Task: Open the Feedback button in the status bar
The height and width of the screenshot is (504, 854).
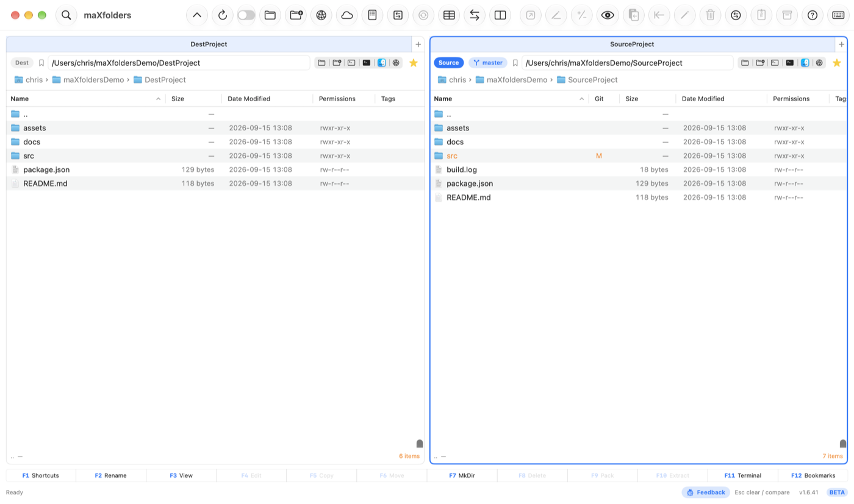Action: (706, 492)
